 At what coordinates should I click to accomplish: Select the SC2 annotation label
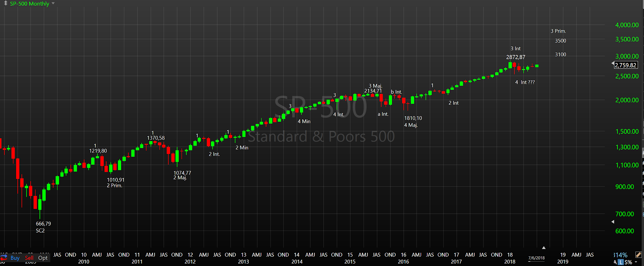tap(40, 231)
